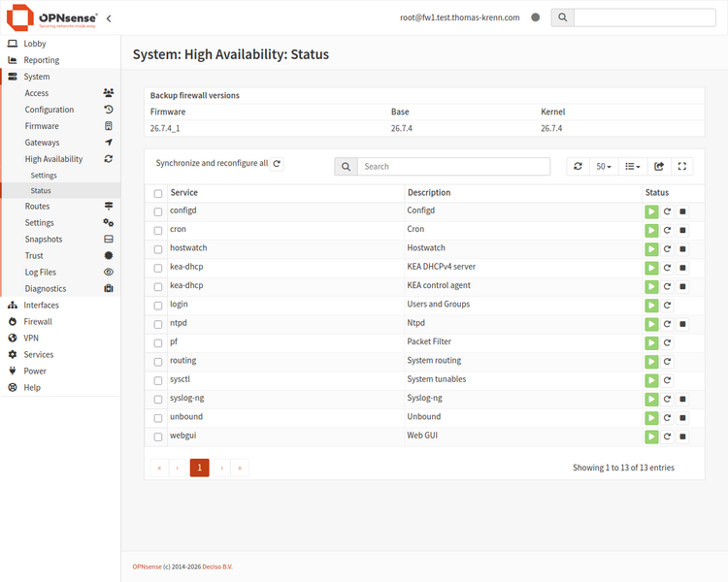
Task: Expand the Gateways submenu
Action: [x=60, y=143]
